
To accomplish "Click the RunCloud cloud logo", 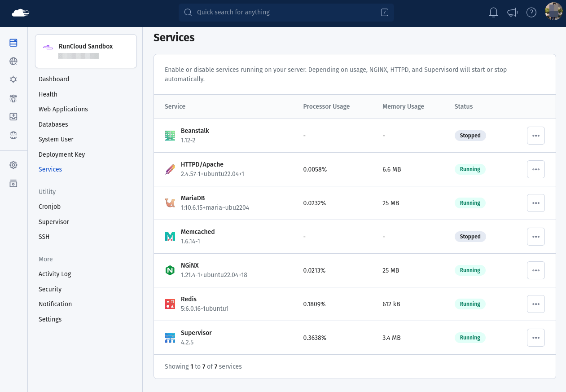I will coord(21,13).
